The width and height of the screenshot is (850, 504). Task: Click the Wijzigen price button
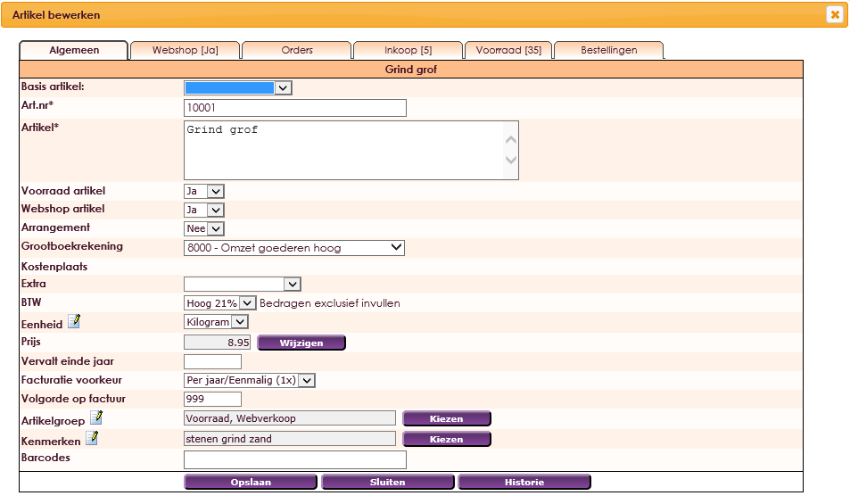[301, 343]
